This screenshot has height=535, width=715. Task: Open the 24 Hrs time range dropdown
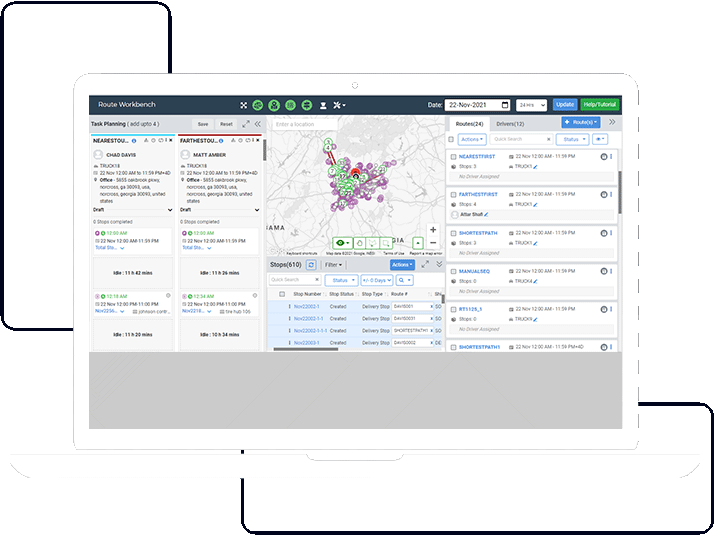[x=532, y=104]
